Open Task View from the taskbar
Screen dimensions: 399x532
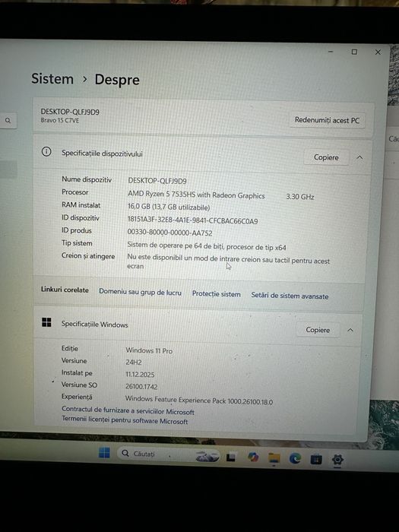pyautogui.click(x=231, y=458)
